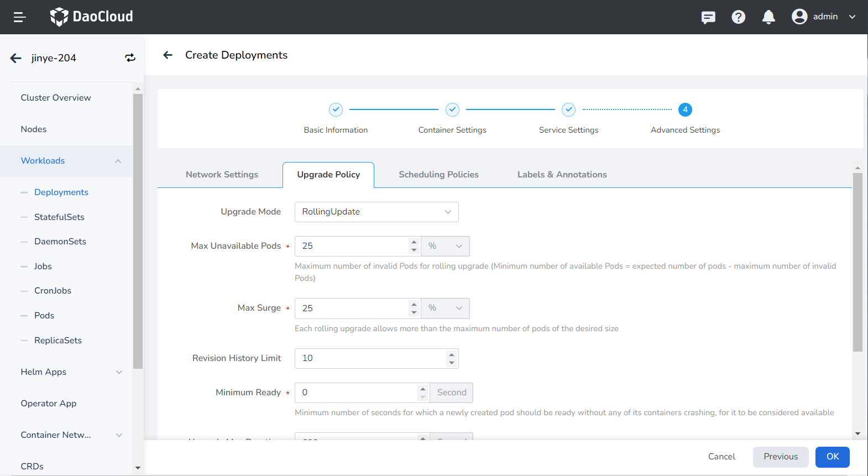
Task: Click the Basic Information step circle
Action: coord(336,110)
